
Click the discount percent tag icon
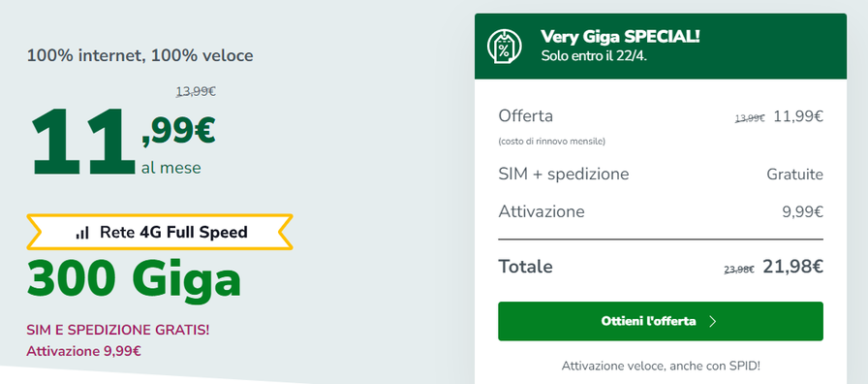click(504, 46)
